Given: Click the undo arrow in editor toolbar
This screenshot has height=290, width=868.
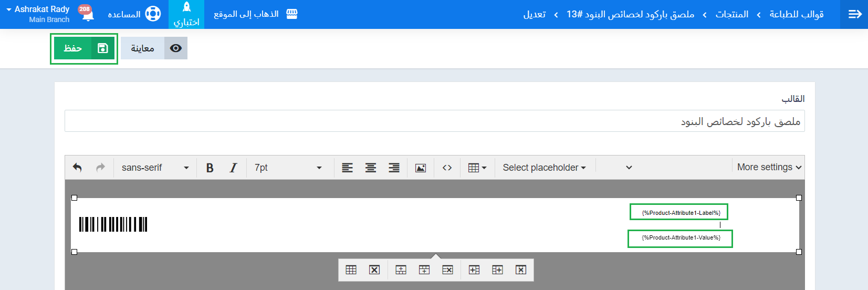Looking at the screenshot, I should pyautogui.click(x=77, y=168).
